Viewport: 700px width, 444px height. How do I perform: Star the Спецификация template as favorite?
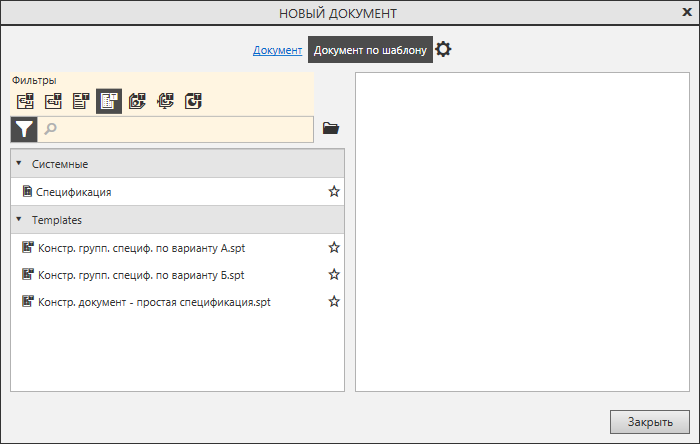[x=334, y=191]
